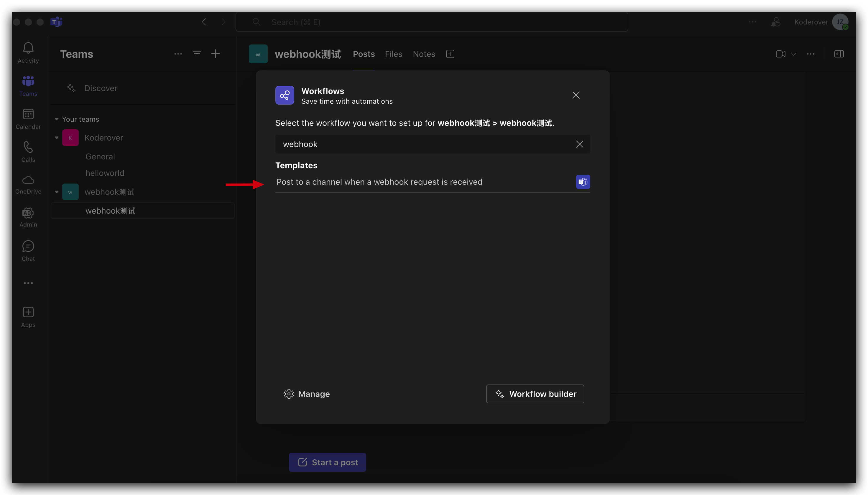The image size is (868, 495).
Task: Open OneDrive from the sidebar
Action: (x=28, y=184)
